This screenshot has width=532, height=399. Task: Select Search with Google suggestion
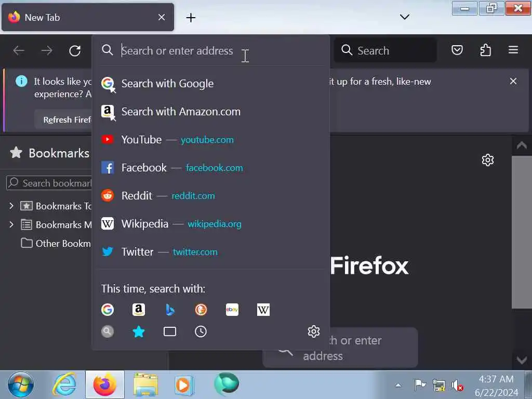(210, 84)
